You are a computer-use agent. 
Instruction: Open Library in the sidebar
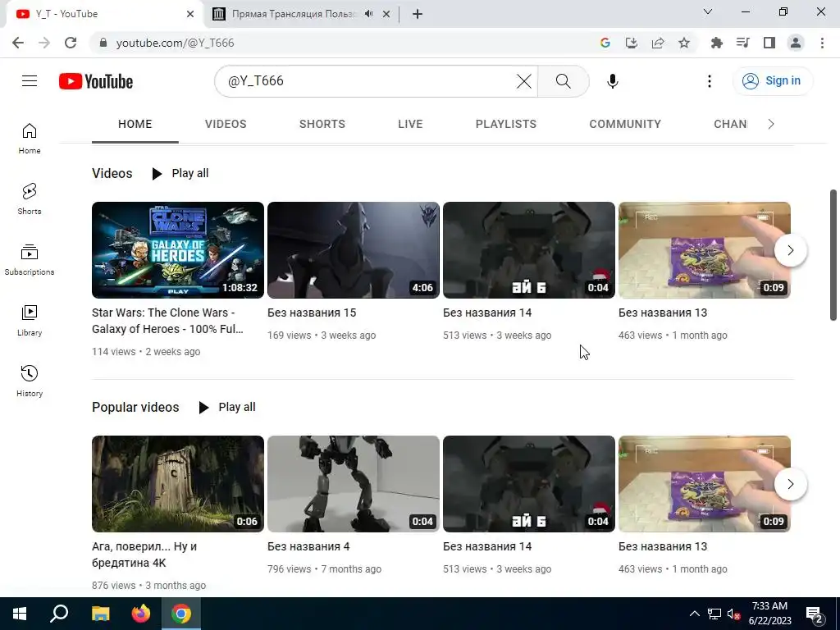[30, 321]
